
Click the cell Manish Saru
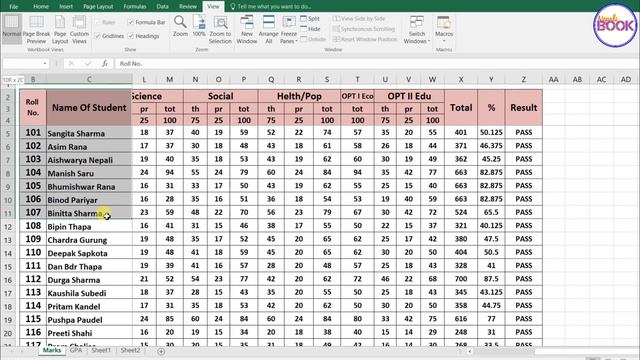click(x=89, y=173)
